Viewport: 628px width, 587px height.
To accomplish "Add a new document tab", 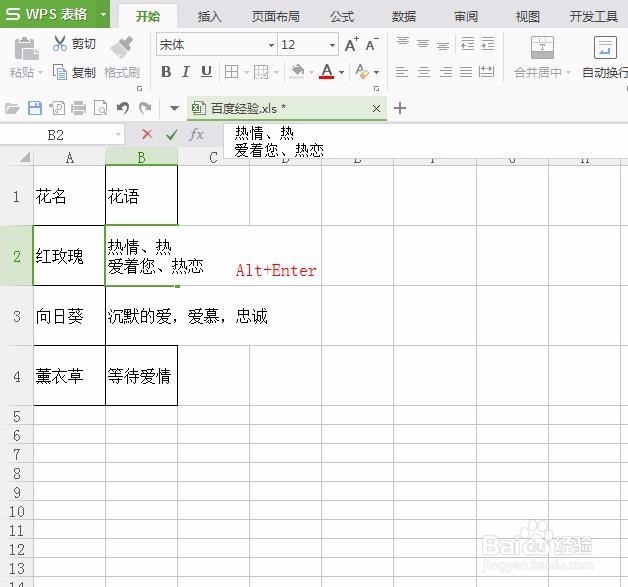I will [400, 108].
